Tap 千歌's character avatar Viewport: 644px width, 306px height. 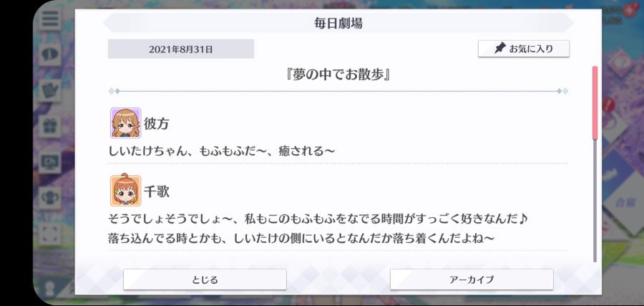(x=125, y=191)
